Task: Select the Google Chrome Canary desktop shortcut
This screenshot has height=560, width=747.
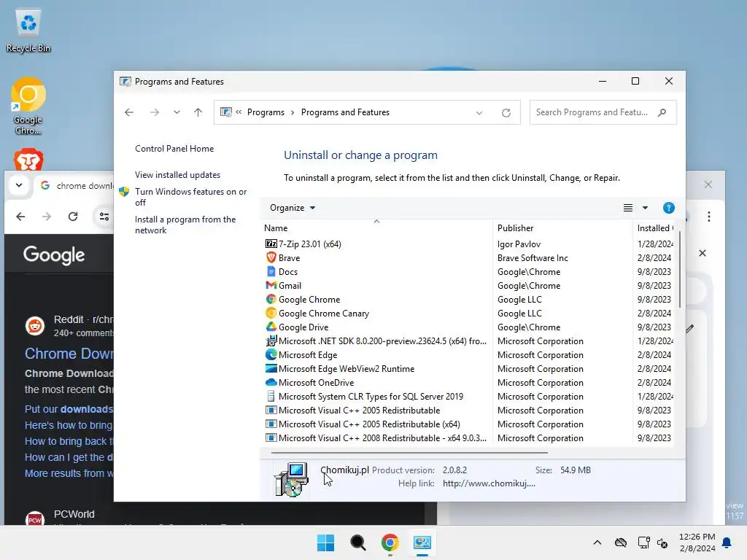Action: point(28,106)
